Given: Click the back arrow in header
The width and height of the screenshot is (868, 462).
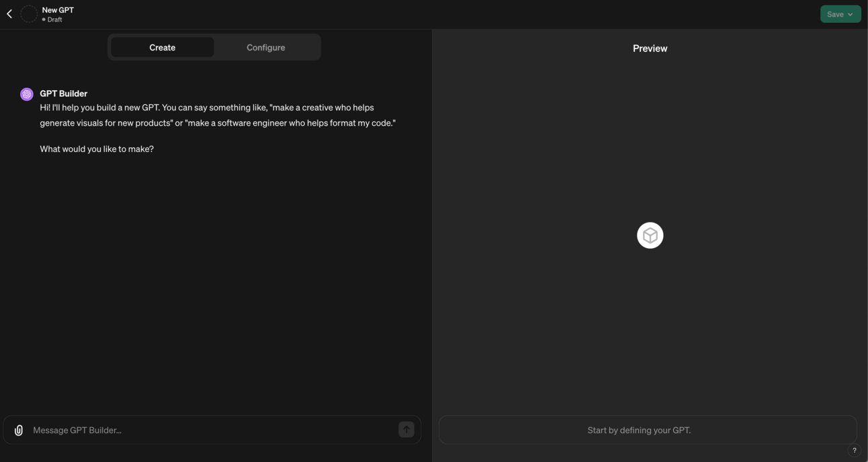Looking at the screenshot, I should pyautogui.click(x=9, y=14).
